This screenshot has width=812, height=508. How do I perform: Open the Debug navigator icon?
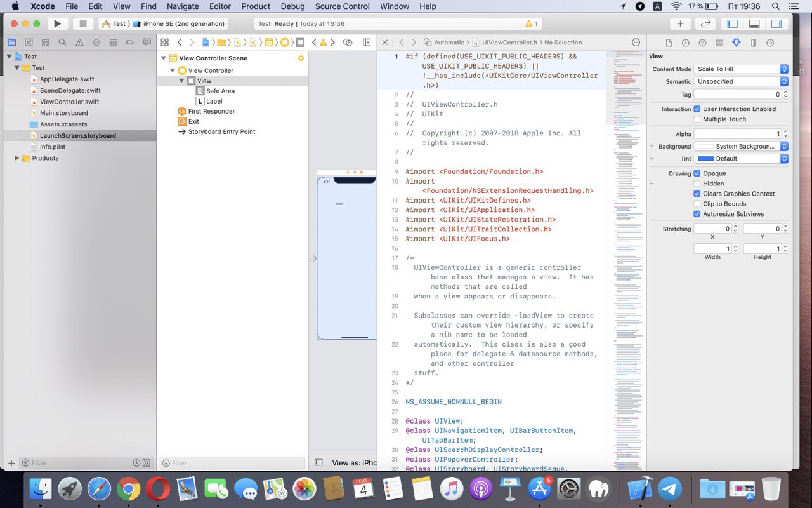[x=113, y=43]
